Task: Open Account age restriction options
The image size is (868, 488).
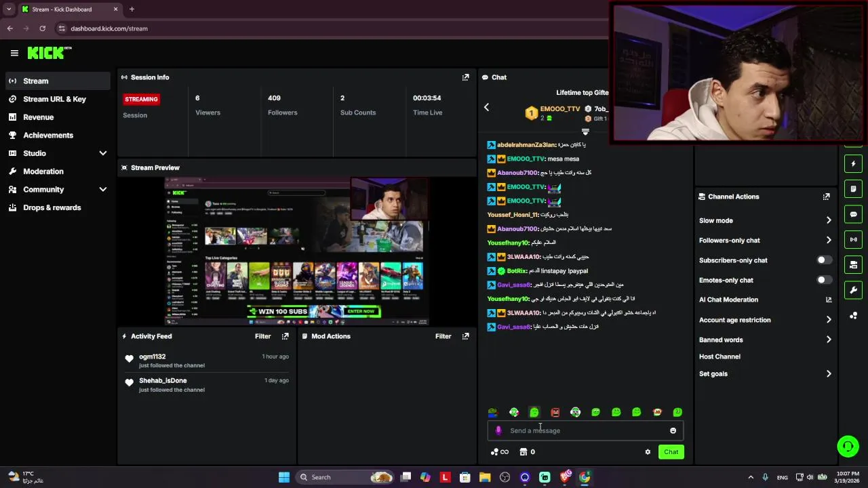Action: (x=765, y=320)
